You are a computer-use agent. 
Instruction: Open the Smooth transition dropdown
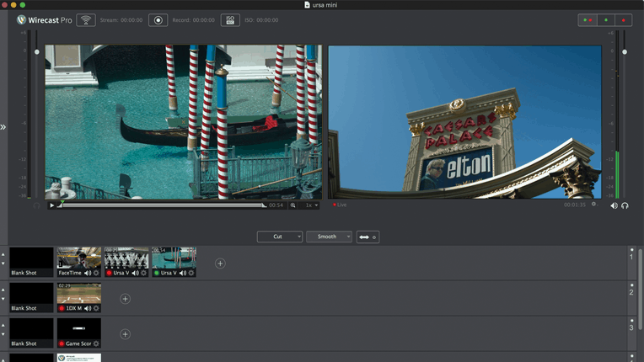329,237
